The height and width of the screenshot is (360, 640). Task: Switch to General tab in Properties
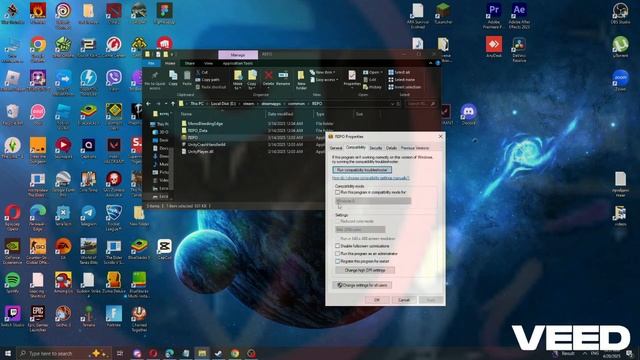(336, 148)
